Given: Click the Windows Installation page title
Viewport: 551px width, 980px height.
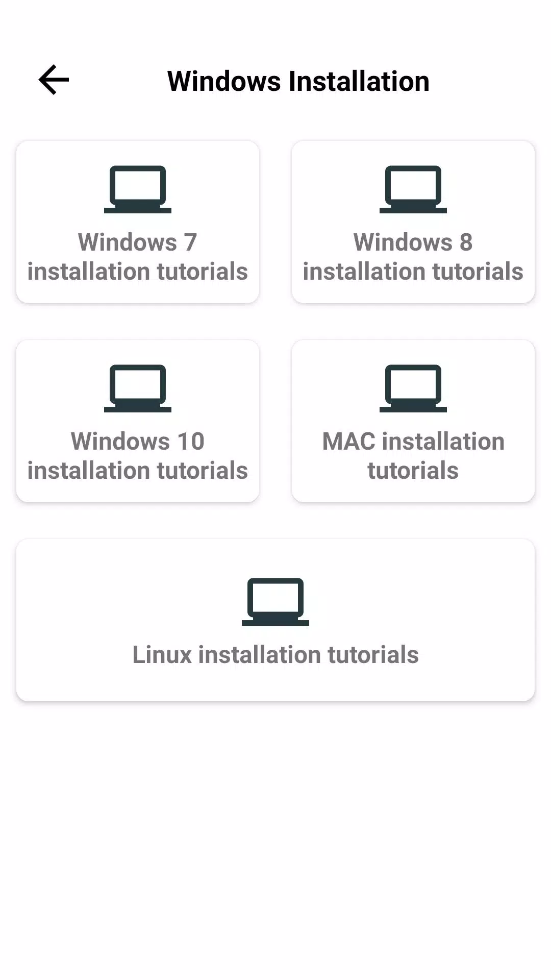Looking at the screenshot, I should point(298,81).
